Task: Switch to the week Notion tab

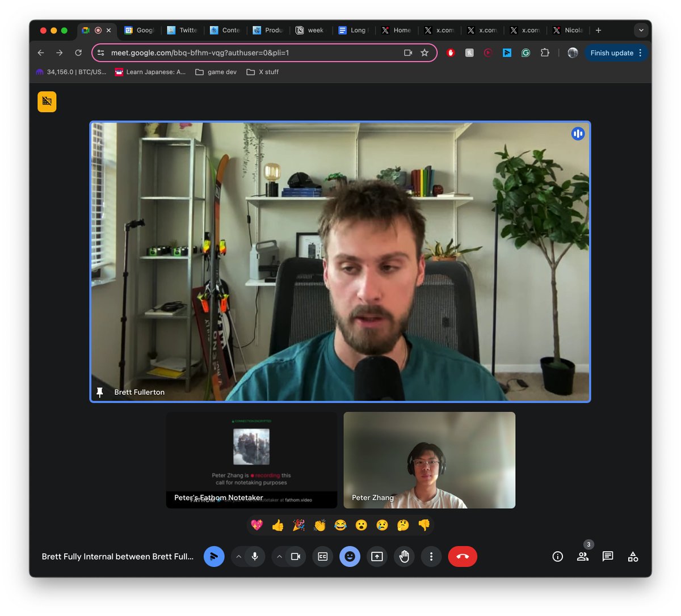Action: [310, 30]
